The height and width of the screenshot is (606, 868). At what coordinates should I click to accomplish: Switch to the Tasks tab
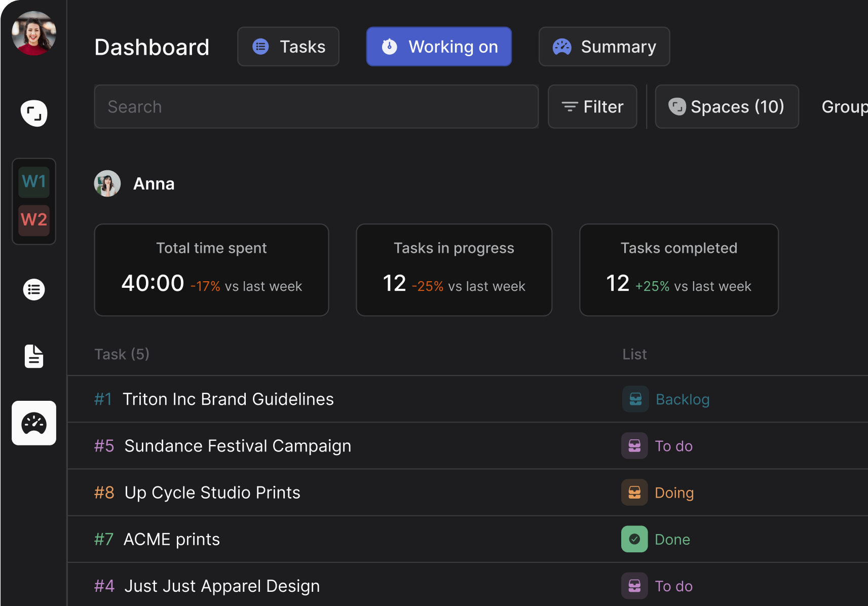point(288,46)
